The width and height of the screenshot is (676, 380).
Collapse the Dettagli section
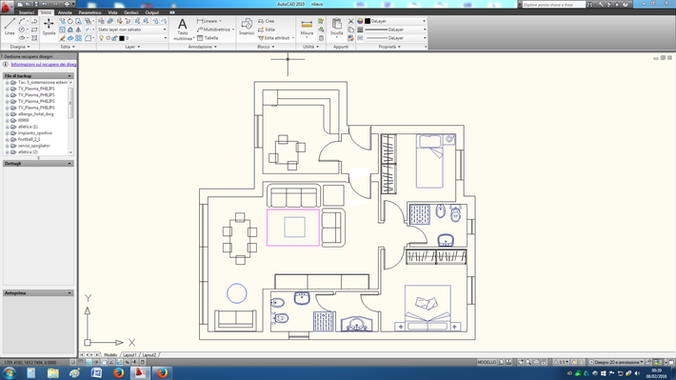pos(70,163)
